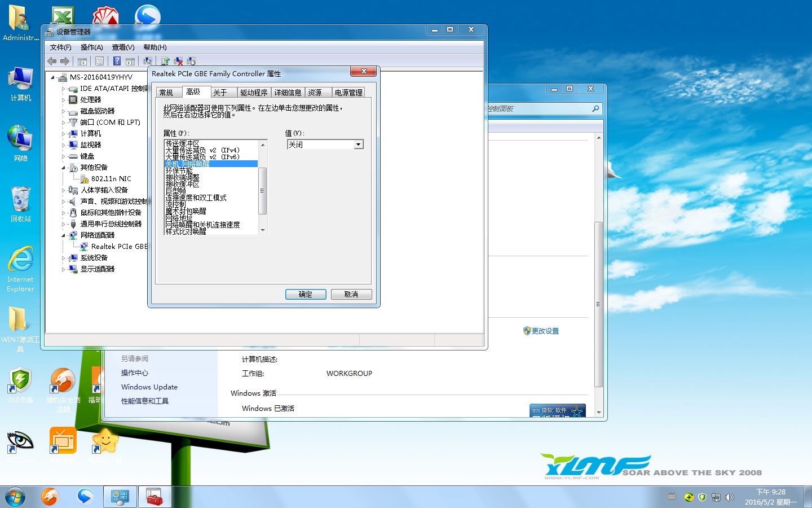The height and width of the screenshot is (508, 812).
Task: Open the 操作(A) menu
Action: pyautogui.click(x=91, y=47)
